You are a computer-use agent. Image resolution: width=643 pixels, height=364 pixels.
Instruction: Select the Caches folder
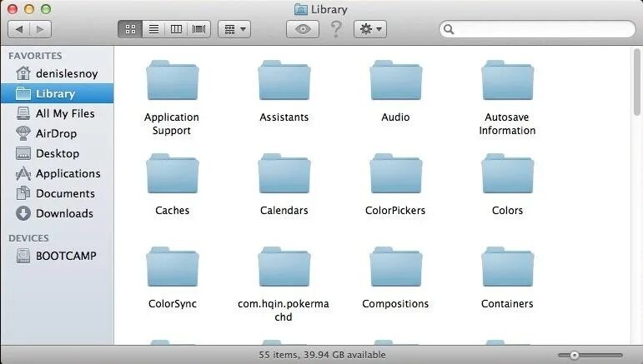[x=173, y=174]
